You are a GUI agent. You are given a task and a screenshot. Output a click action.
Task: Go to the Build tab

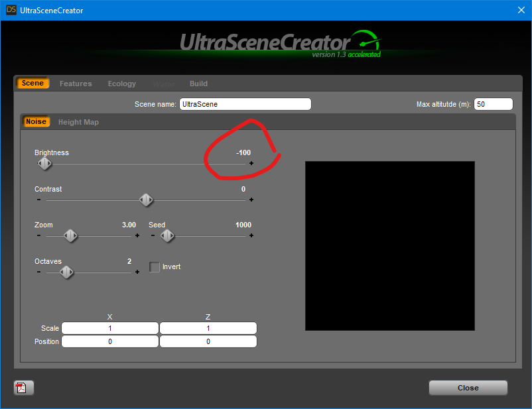(x=198, y=84)
